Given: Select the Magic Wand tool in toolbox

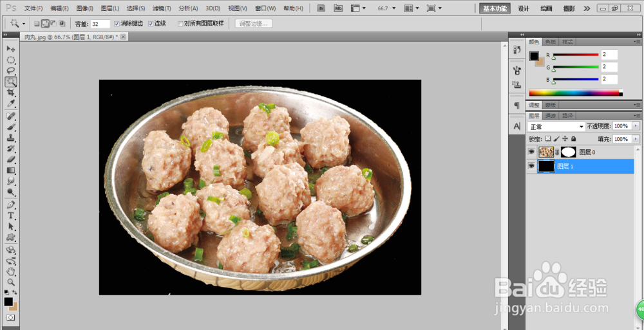Looking at the screenshot, I should (11, 82).
